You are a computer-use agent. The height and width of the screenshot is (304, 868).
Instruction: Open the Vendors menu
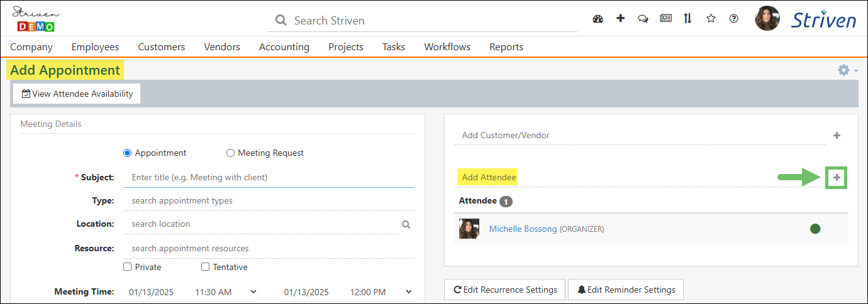coord(222,46)
